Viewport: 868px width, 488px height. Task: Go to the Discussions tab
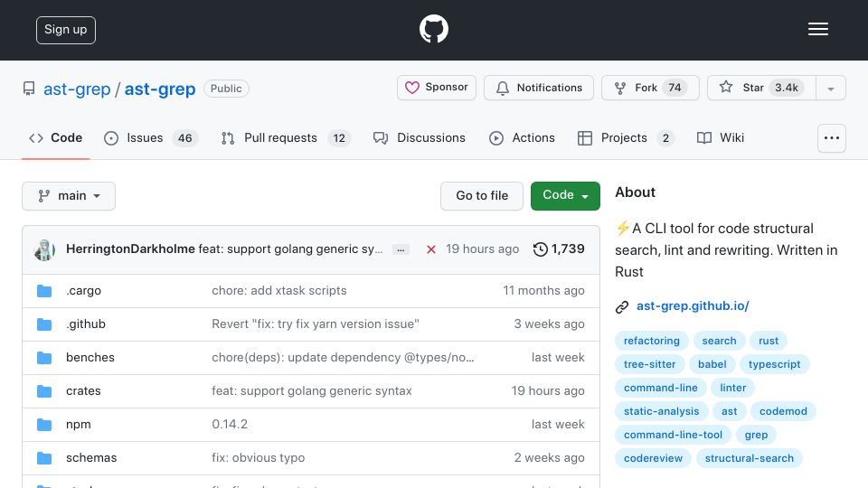[x=419, y=137]
